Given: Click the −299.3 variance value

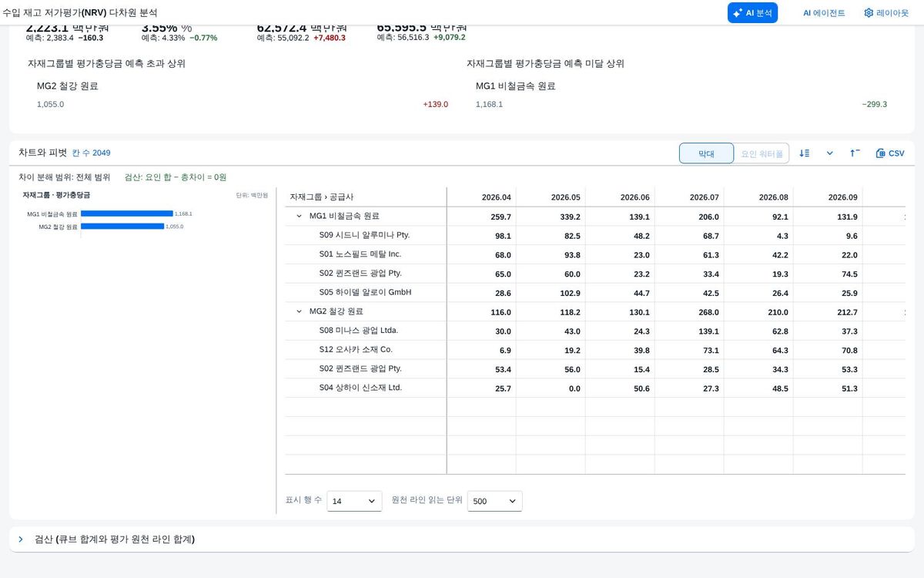Looking at the screenshot, I should [874, 105].
